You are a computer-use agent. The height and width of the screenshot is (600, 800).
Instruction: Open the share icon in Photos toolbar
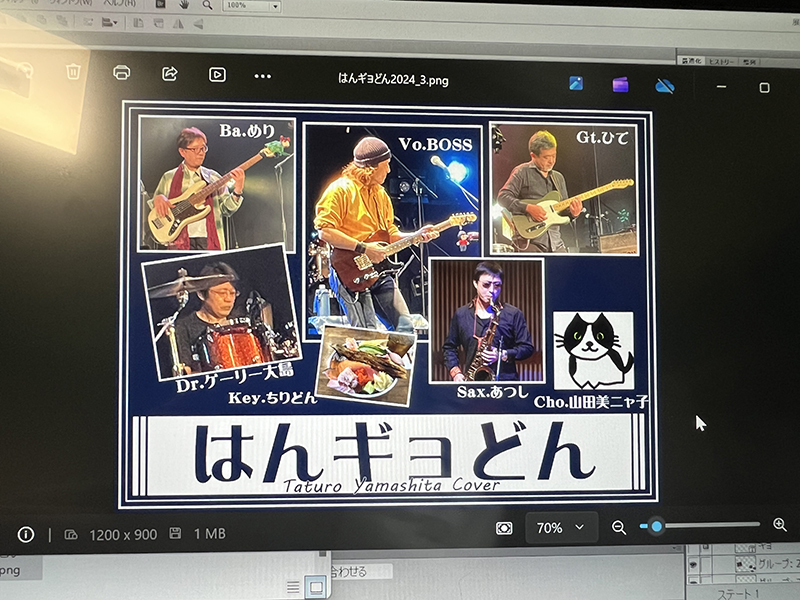coord(169,74)
